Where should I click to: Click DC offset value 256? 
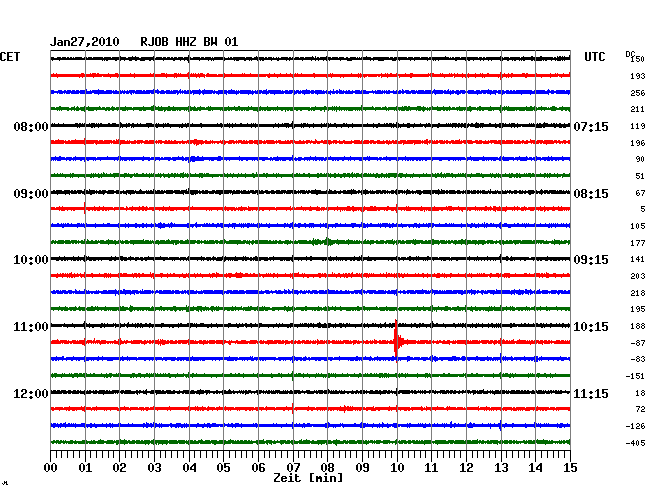[638, 93]
